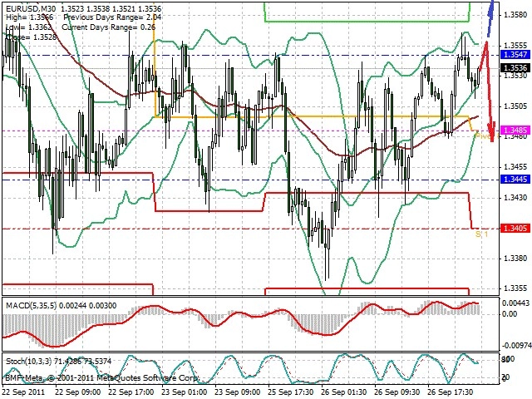This screenshot has width=532, height=399.
Task: Click the 1.3580 price scale value
Action: (x=515, y=15)
